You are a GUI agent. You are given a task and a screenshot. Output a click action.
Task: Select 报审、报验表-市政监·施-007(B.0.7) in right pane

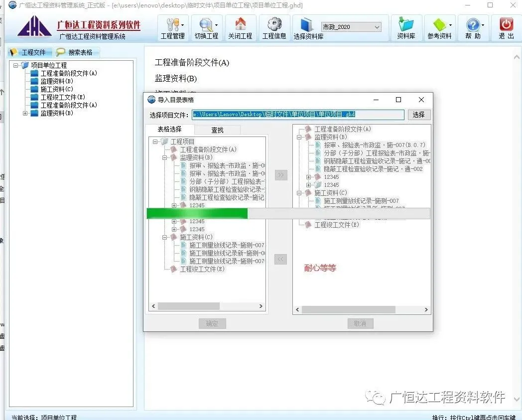375,145
